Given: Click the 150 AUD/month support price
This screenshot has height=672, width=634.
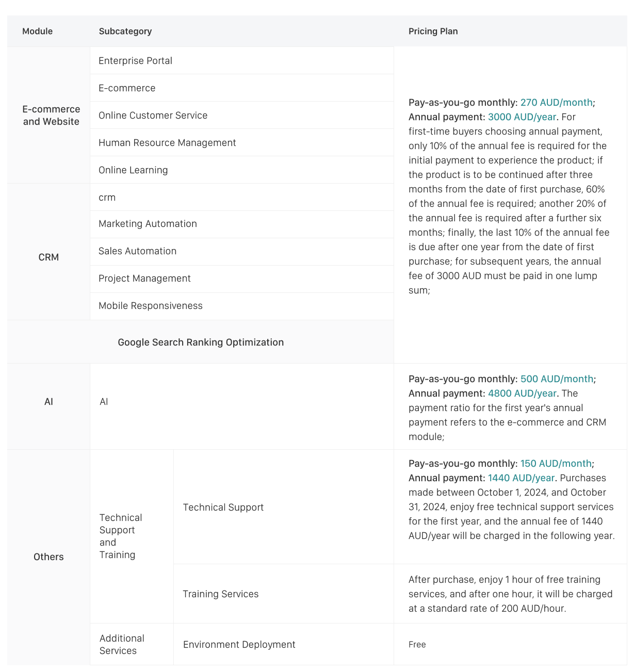Looking at the screenshot, I should (x=556, y=464).
